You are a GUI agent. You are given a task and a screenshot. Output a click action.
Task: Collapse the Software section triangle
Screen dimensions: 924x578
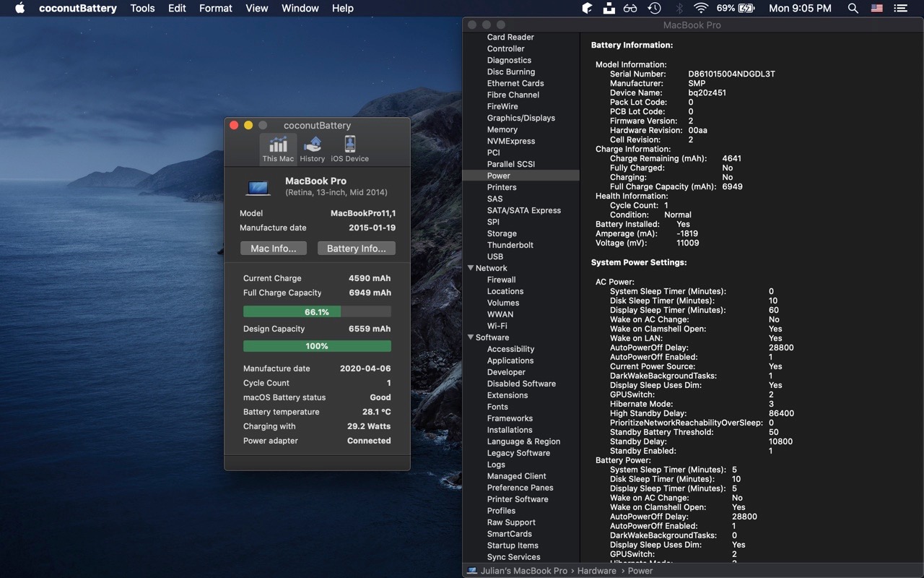click(x=470, y=337)
